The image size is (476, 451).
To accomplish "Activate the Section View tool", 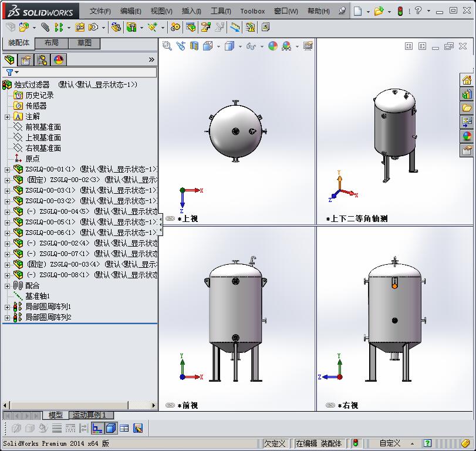I will (x=193, y=46).
